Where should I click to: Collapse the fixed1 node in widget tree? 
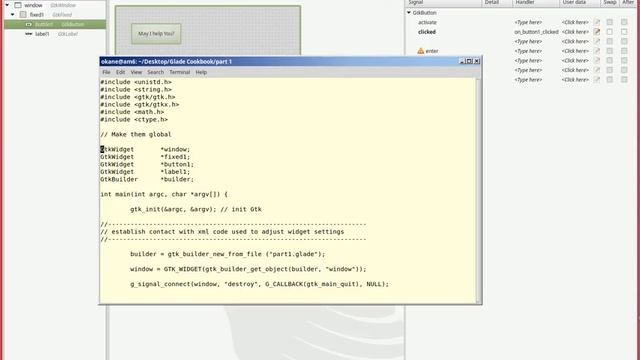tap(13, 15)
